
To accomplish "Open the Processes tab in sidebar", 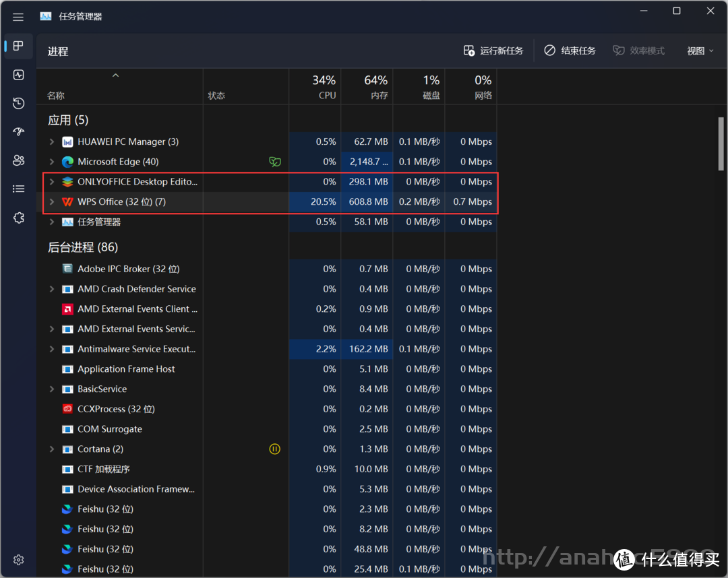I will [x=18, y=46].
